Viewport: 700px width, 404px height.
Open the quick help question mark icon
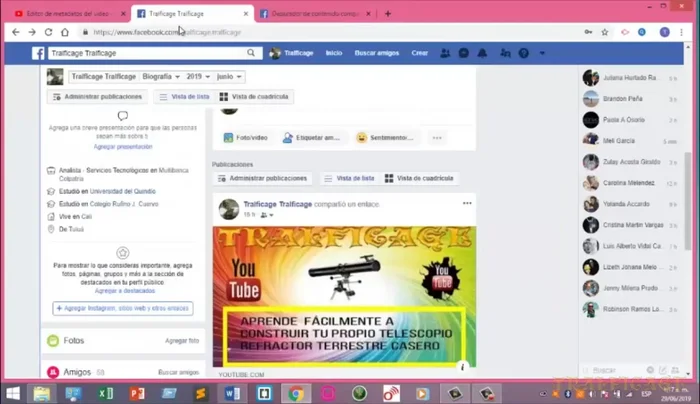click(524, 53)
